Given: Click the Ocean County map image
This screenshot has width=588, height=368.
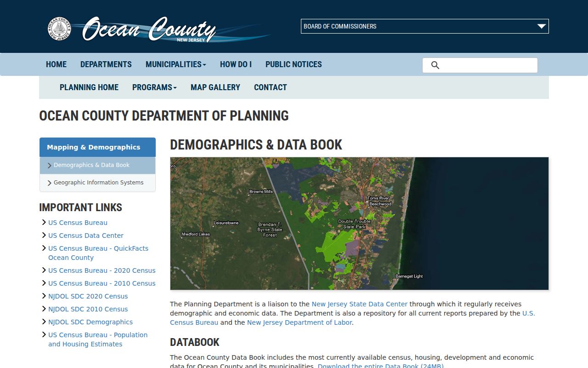Looking at the screenshot, I should 359,224.
